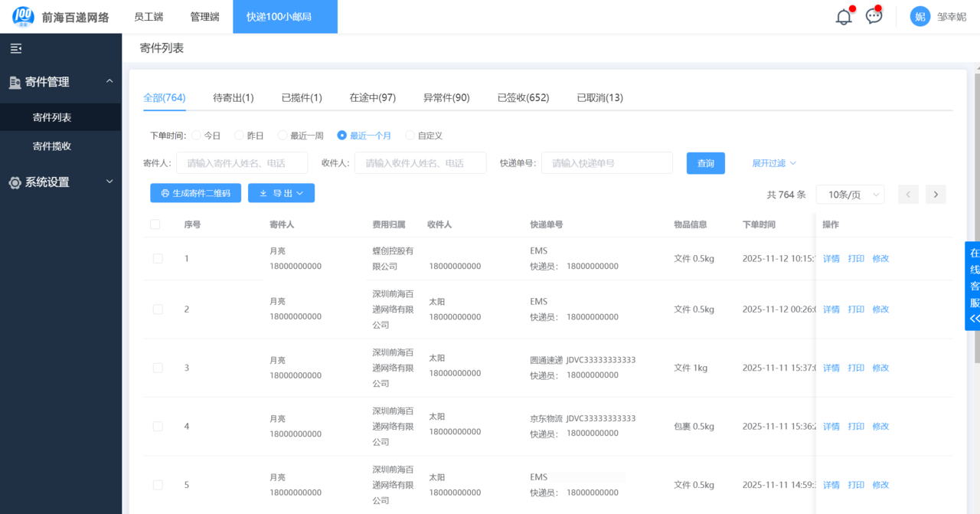This screenshot has width=980, height=514.
Task: Click the 查询 search button
Action: tap(705, 163)
